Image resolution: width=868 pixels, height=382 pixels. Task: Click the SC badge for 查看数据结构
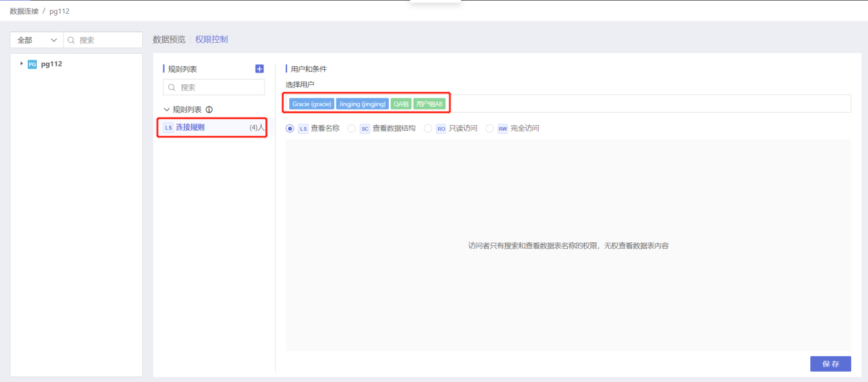(x=365, y=128)
